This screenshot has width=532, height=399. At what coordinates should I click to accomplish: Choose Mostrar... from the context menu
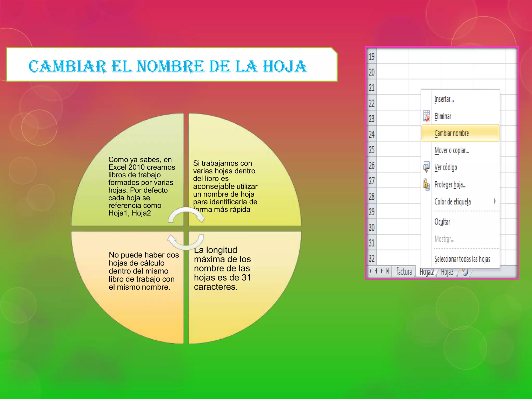pos(460,239)
